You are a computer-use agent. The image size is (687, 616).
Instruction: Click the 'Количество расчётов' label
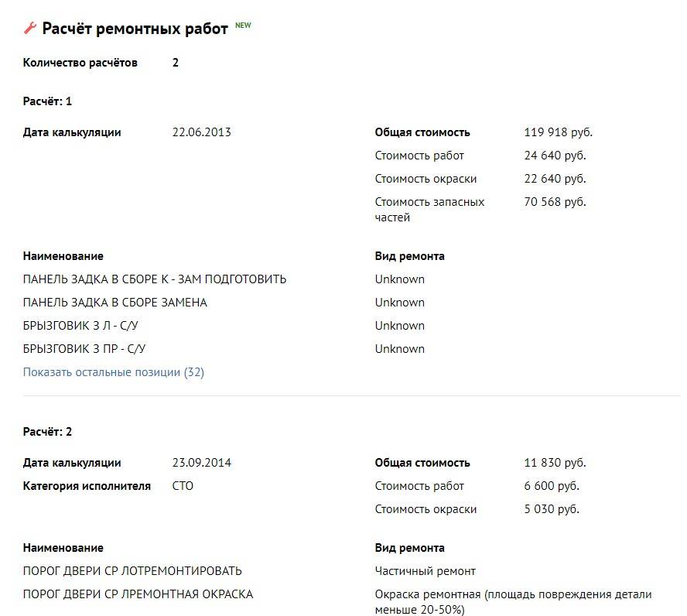tap(80, 63)
